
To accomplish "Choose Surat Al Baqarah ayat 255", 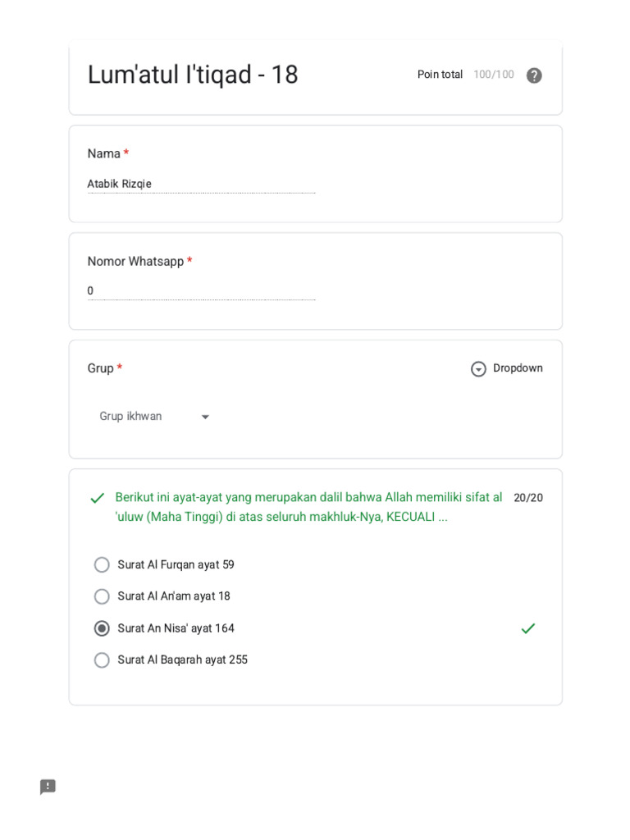I will [x=102, y=660].
